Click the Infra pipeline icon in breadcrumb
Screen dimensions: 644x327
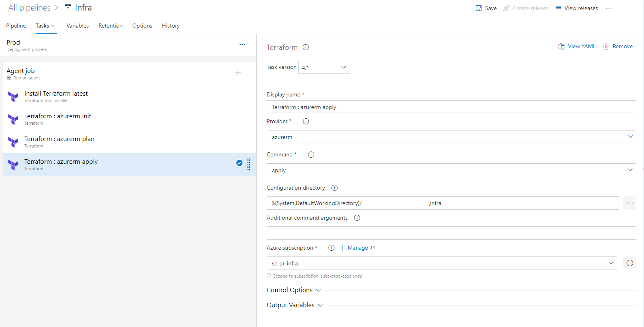coord(68,8)
